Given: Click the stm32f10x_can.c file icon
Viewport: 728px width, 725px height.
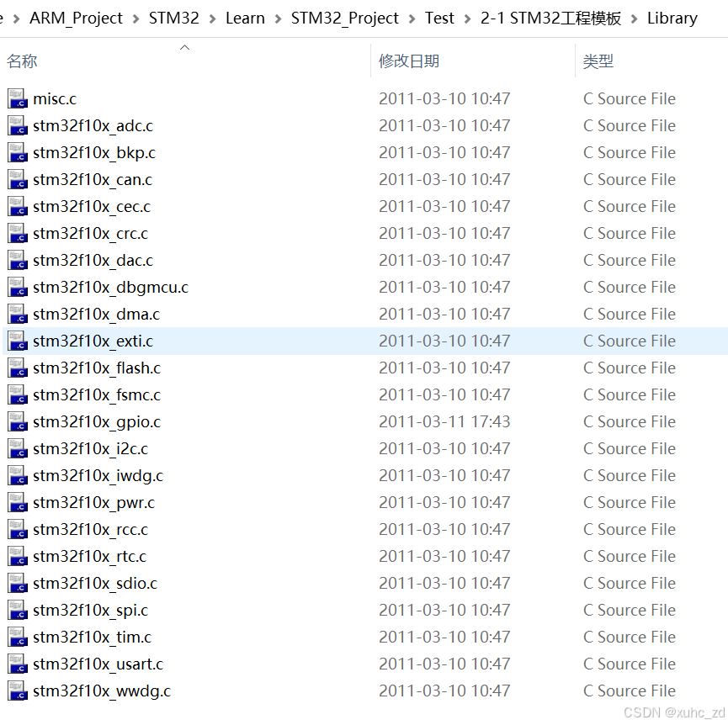Looking at the screenshot, I should coord(18,179).
